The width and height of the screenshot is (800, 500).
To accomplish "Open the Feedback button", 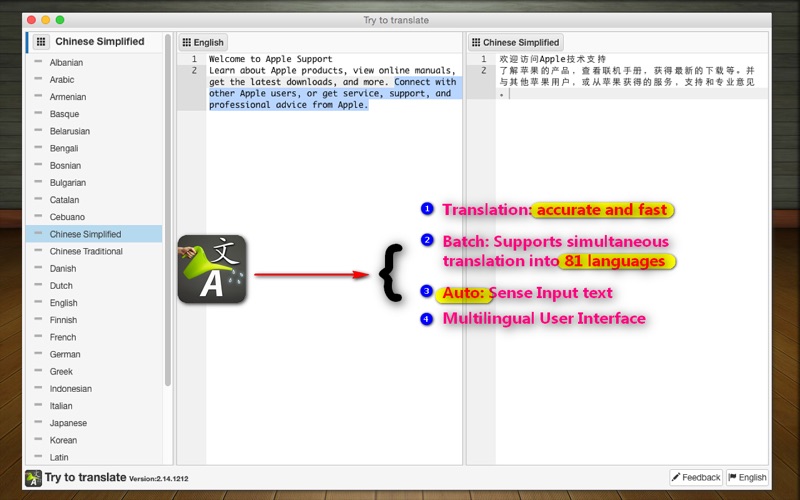I will point(696,478).
